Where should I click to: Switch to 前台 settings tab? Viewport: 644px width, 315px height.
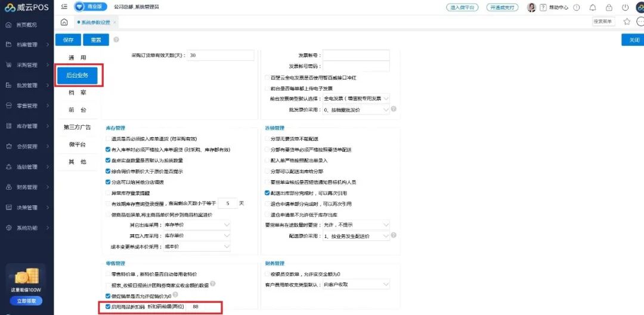coord(77,110)
